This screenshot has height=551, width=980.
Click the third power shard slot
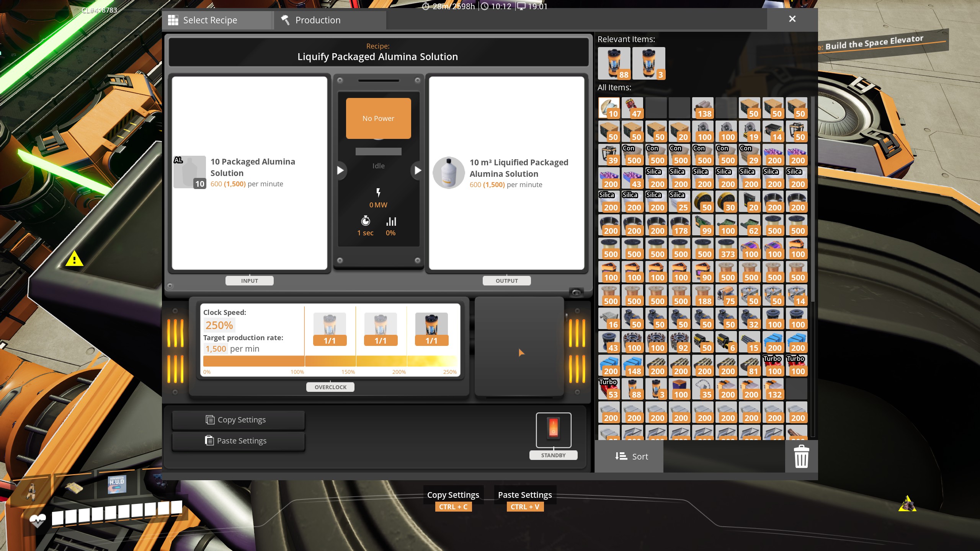pyautogui.click(x=431, y=329)
